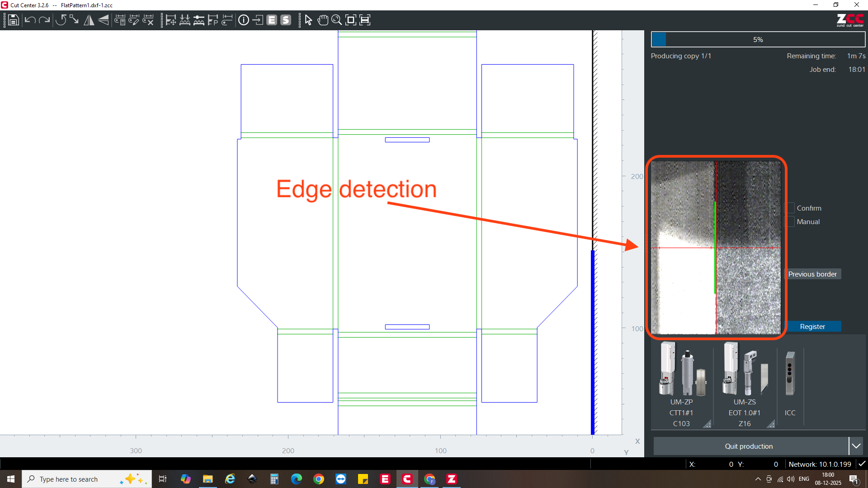Select the arrow pointer tool
Viewport: 868px width, 488px height.
click(x=308, y=20)
